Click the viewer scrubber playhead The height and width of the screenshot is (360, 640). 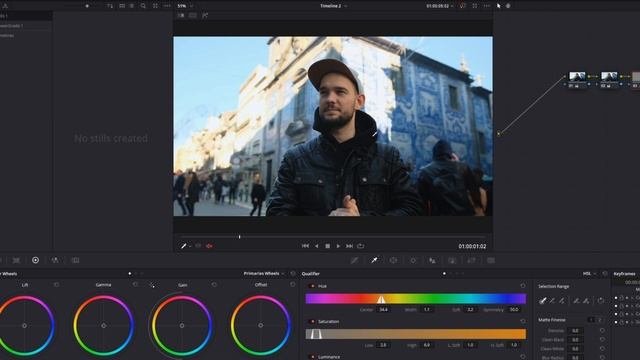point(240,237)
